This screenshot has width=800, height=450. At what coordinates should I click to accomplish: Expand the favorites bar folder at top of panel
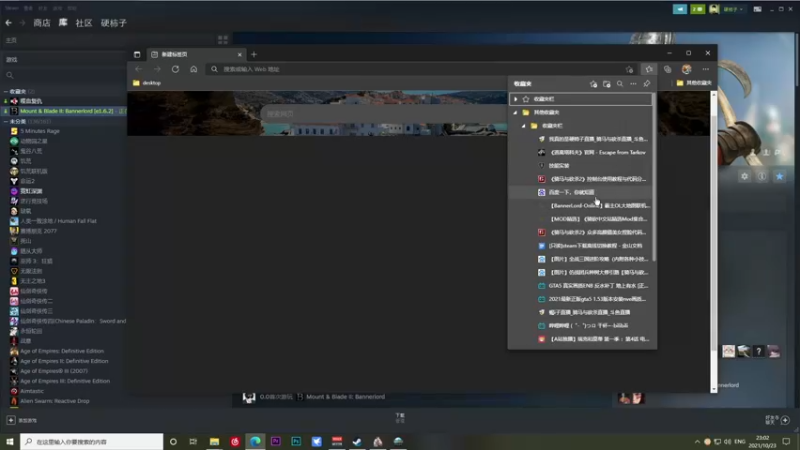(x=516, y=99)
